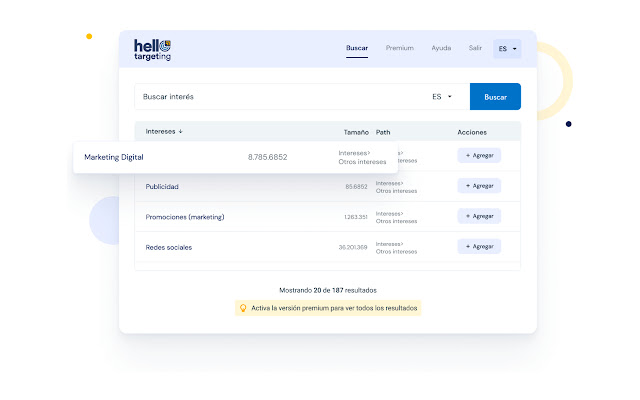Click the path text in Promociones row
This screenshot has height=400, width=640.
coord(396,218)
